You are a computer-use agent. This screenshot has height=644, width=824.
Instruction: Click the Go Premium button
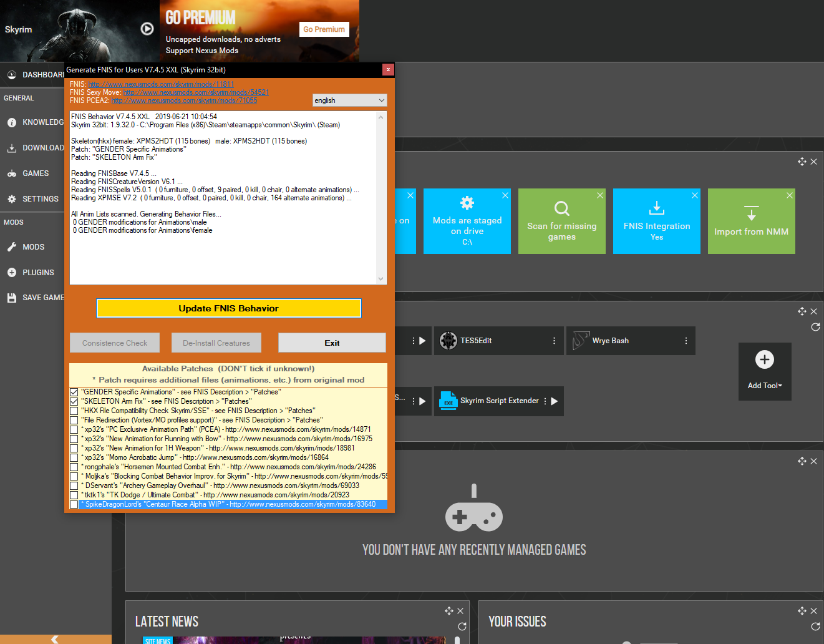324,29
